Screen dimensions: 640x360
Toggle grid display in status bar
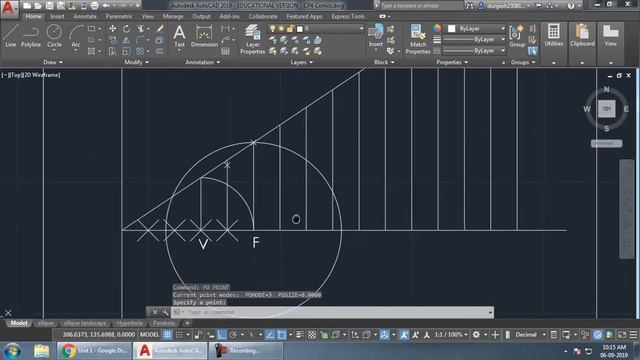pos(167,335)
